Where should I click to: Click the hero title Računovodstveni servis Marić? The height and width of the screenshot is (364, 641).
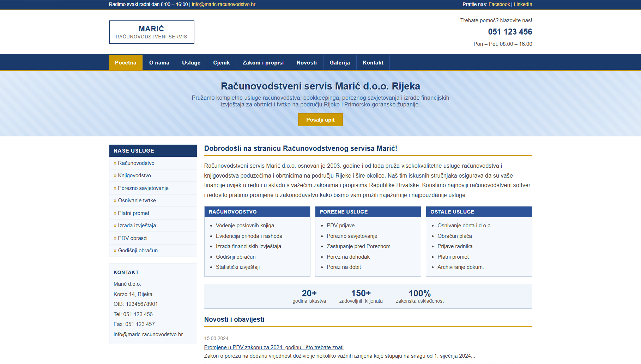[x=320, y=86]
